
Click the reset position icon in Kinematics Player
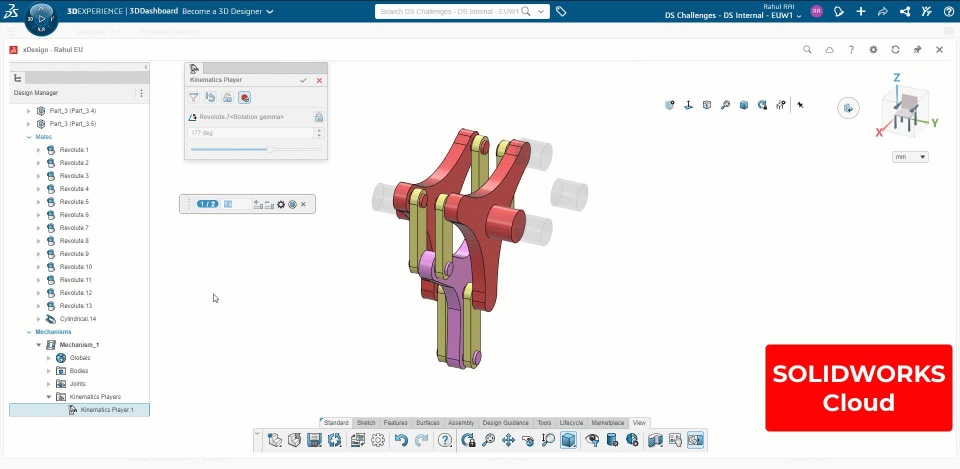210,97
